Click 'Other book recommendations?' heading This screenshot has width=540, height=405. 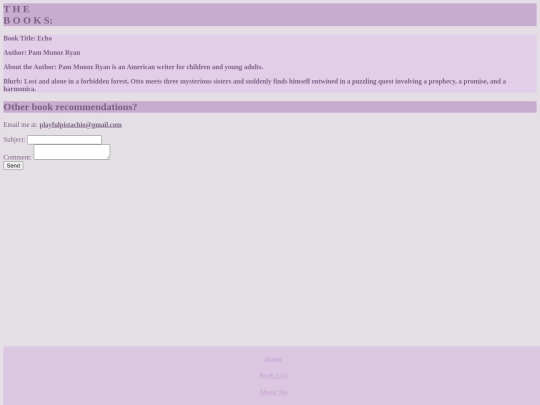tap(70, 107)
